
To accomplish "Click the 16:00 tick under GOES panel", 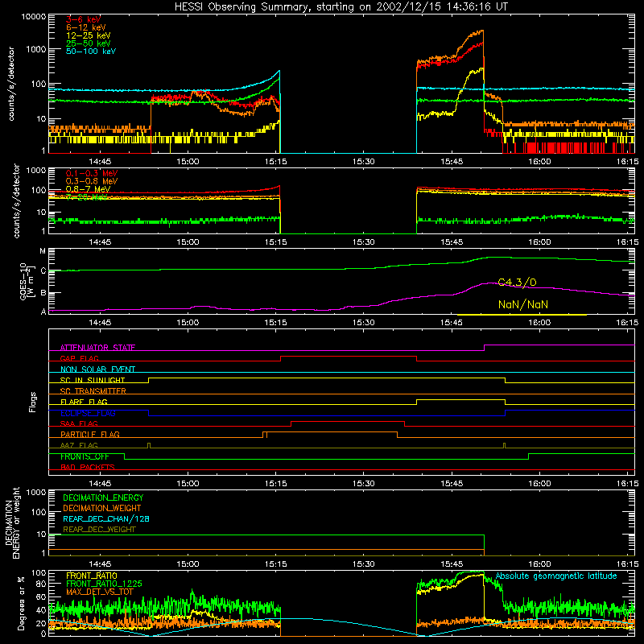I will 539,323.
